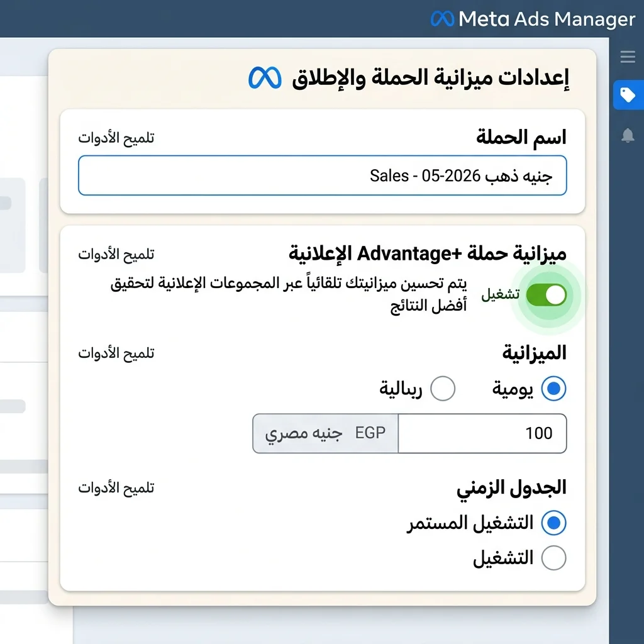This screenshot has height=644, width=644.
Task: Click the اسم الحملة section label
Action: (521, 137)
